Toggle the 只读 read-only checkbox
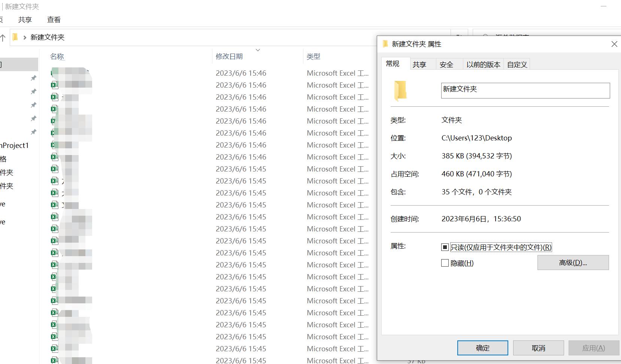Screen dimensions: 621x364 click(x=445, y=247)
